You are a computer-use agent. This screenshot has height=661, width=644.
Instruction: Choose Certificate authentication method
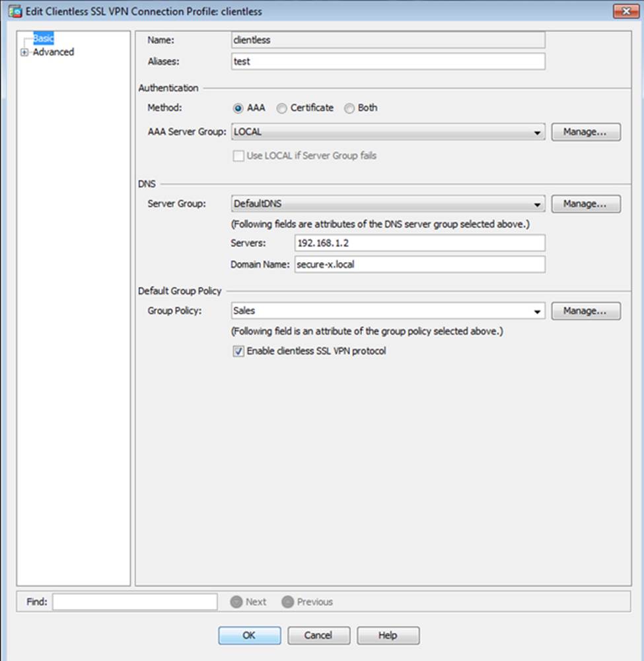click(x=282, y=108)
